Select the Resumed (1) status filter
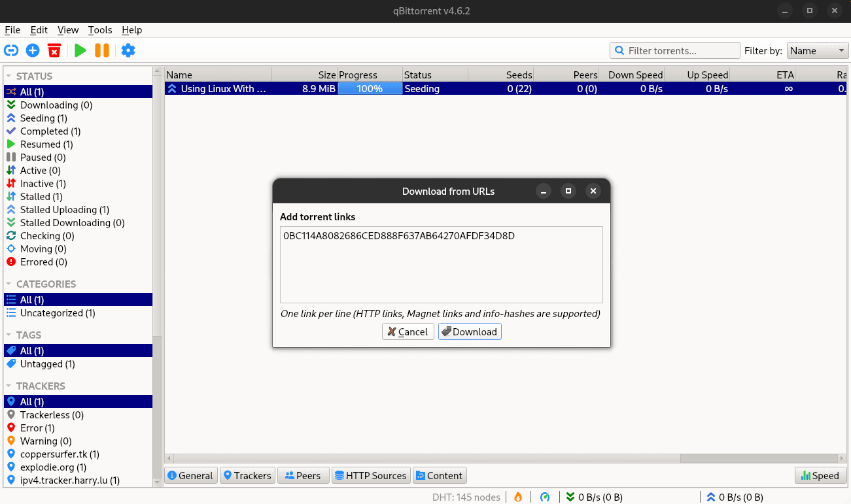This screenshot has height=504, width=851. 78,144
